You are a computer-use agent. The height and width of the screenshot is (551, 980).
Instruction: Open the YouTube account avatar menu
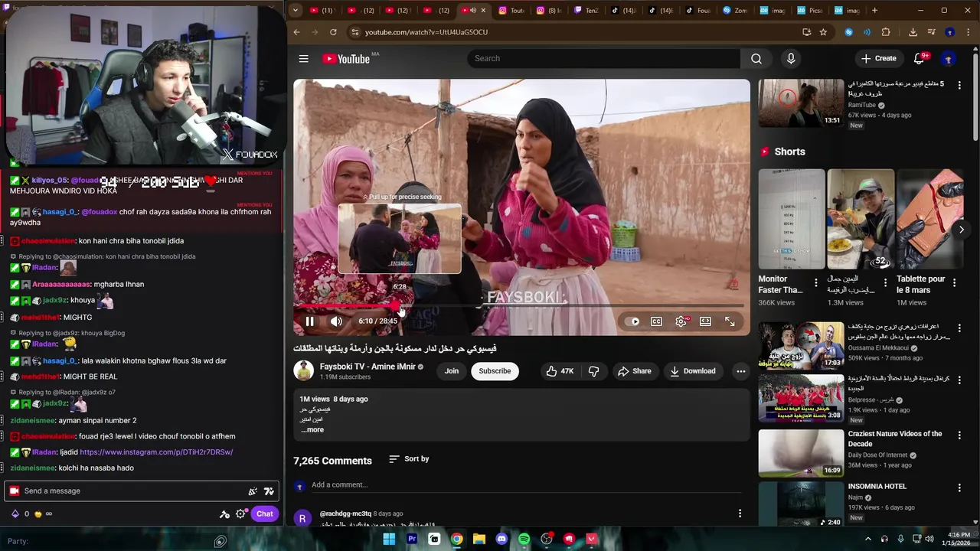[x=949, y=59]
